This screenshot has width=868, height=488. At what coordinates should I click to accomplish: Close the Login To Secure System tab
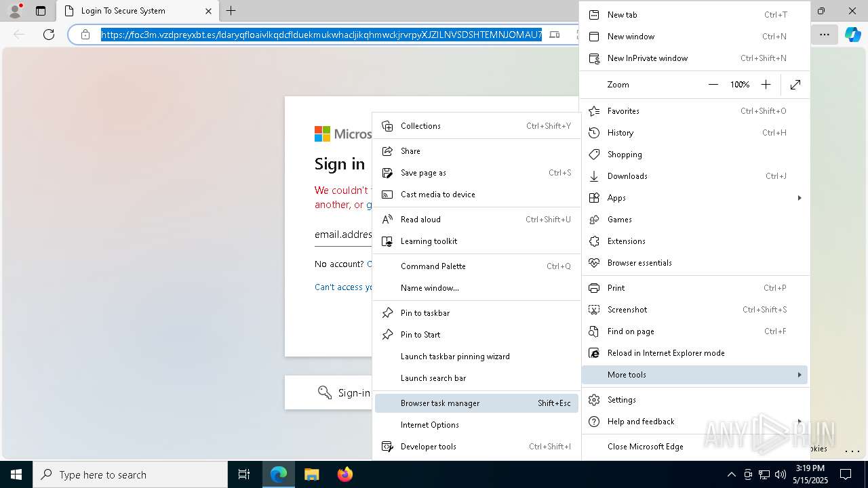coord(209,11)
